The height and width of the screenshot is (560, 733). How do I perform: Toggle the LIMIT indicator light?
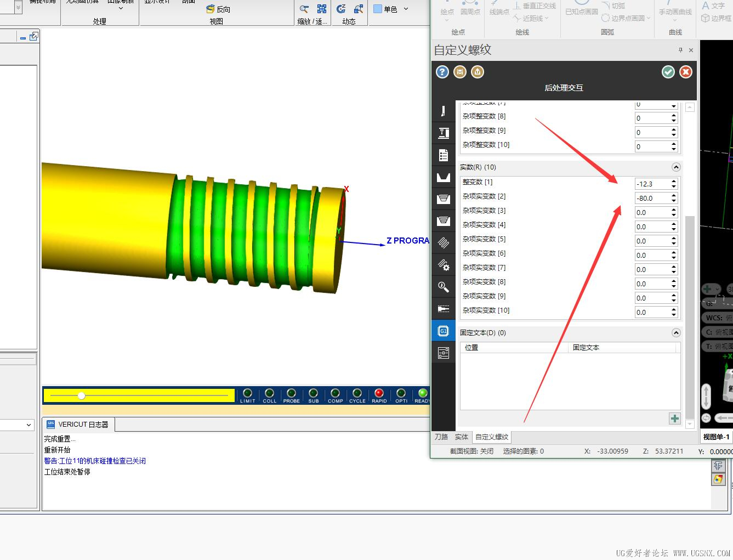click(x=247, y=393)
